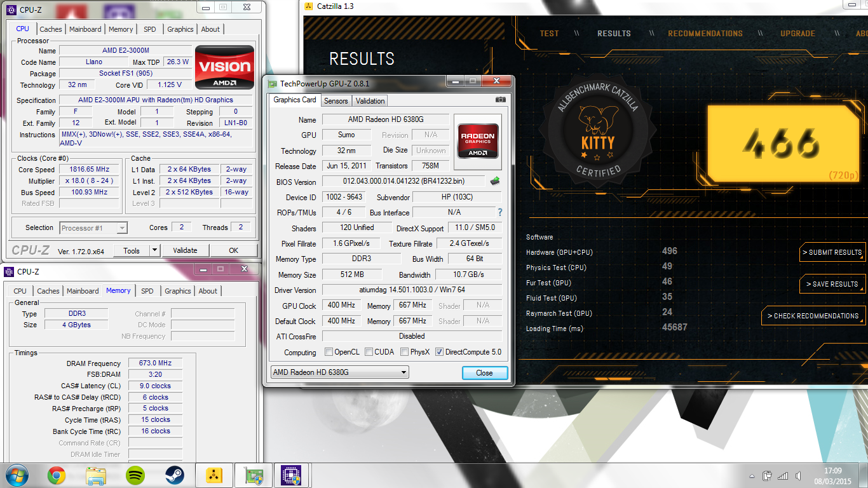Tick the OpenCL checkbox in GPU-Z
868x488 pixels.
(x=329, y=352)
